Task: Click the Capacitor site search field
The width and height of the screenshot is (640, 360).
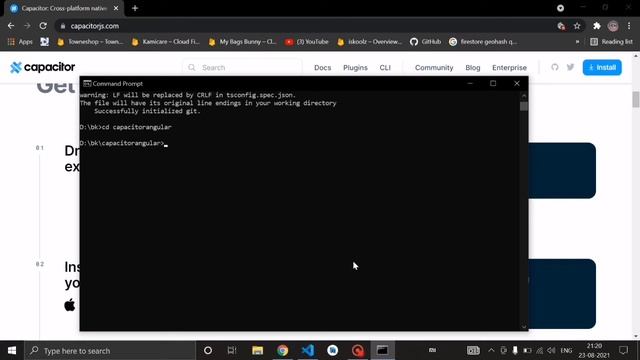Action: [x=243, y=67]
